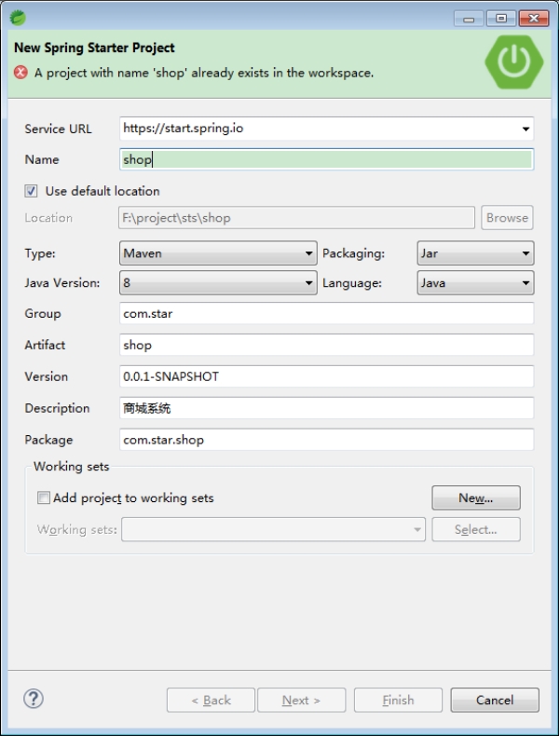Click the Spring leaf icon in title bar
The image size is (560, 736).
[18, 18]
